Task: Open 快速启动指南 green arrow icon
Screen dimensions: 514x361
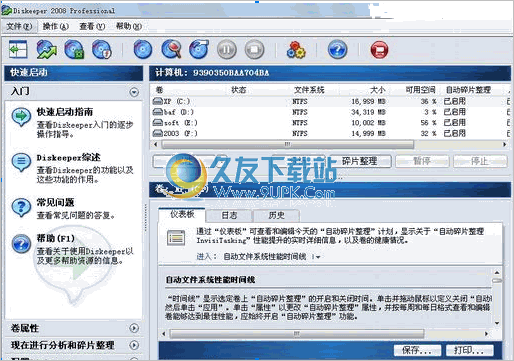Action: coord(21,117)
